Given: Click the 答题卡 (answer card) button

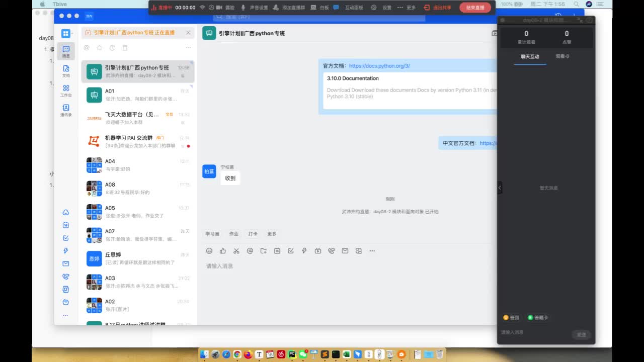Looking at the screenshot, I should pos(538,318).
